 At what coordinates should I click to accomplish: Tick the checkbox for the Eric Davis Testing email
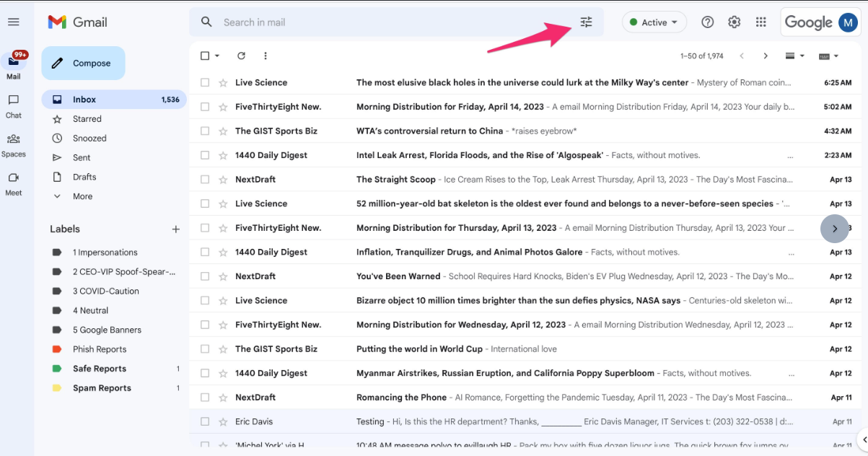point(205,421)
